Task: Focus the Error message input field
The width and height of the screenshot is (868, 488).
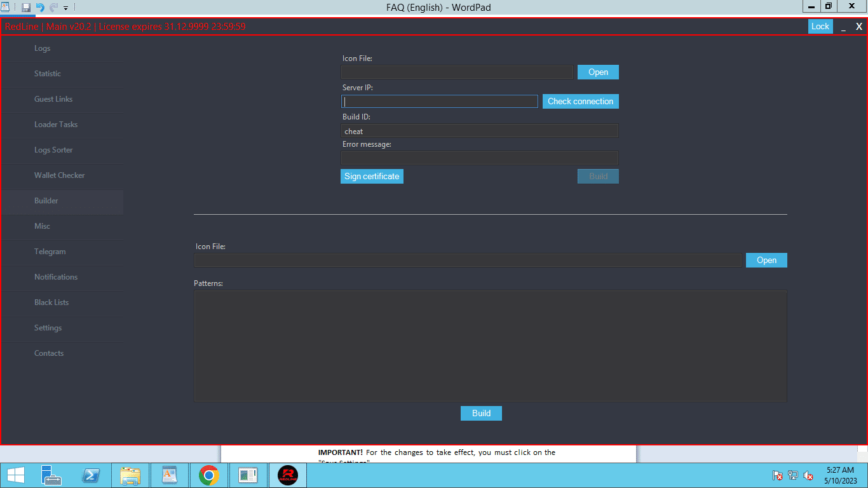Action: [x=480, y=158]
